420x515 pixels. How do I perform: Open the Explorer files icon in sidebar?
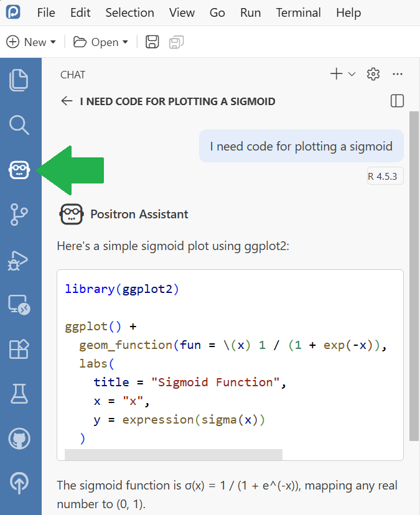pos(19,80)
